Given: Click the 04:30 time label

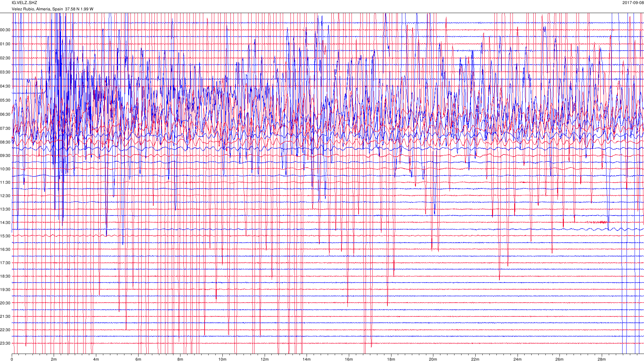Looking at the screenshot, I should 5,86.
